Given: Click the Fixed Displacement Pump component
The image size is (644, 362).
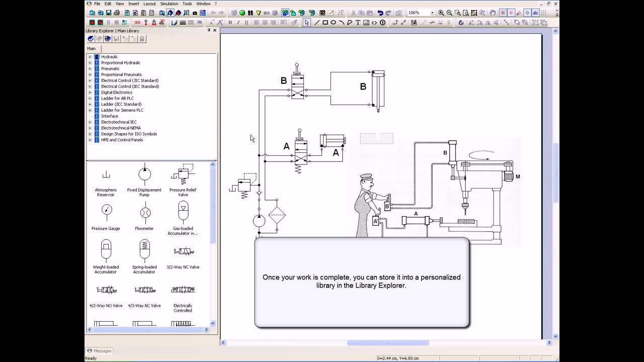Looking at the screenshot, I should click(144, 180).
